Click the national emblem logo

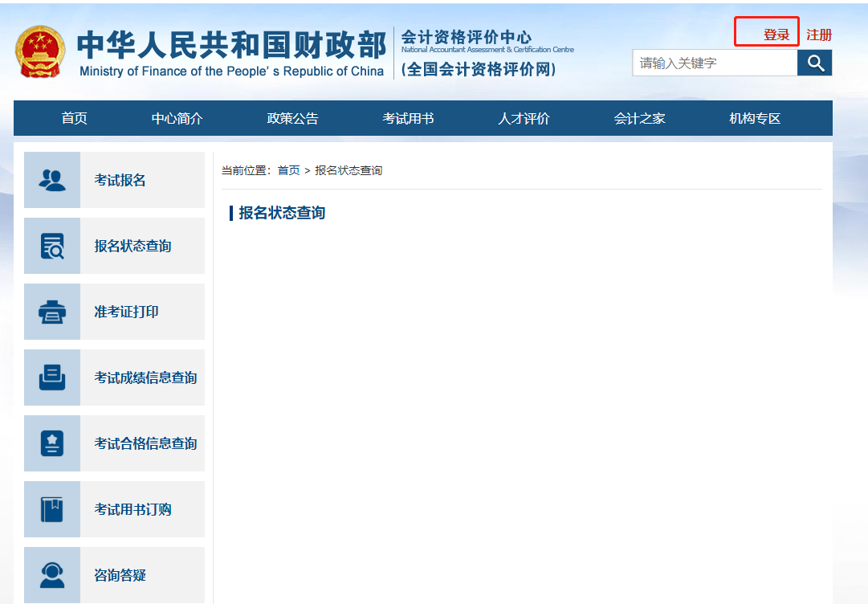click(x=41, y=51)
